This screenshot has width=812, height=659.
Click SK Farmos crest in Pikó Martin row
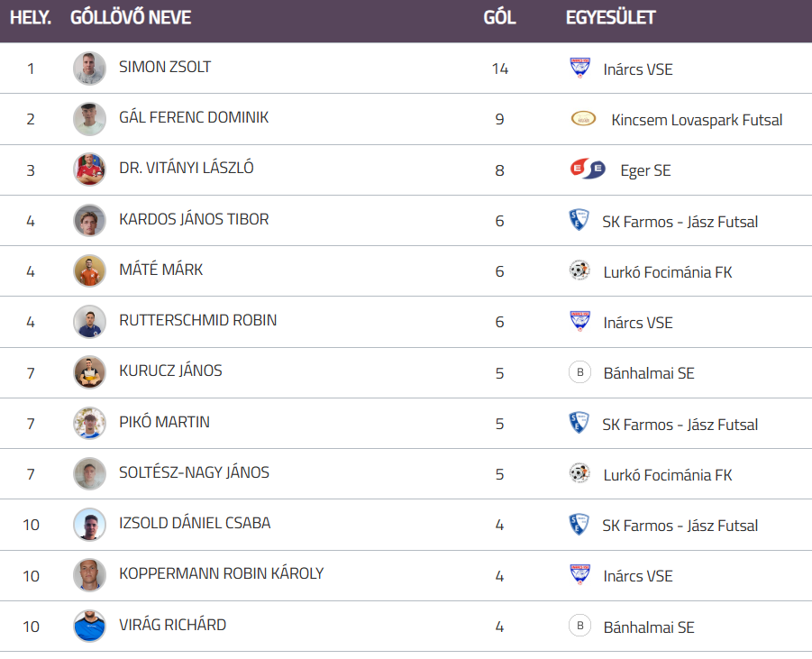tap(579, 423)
